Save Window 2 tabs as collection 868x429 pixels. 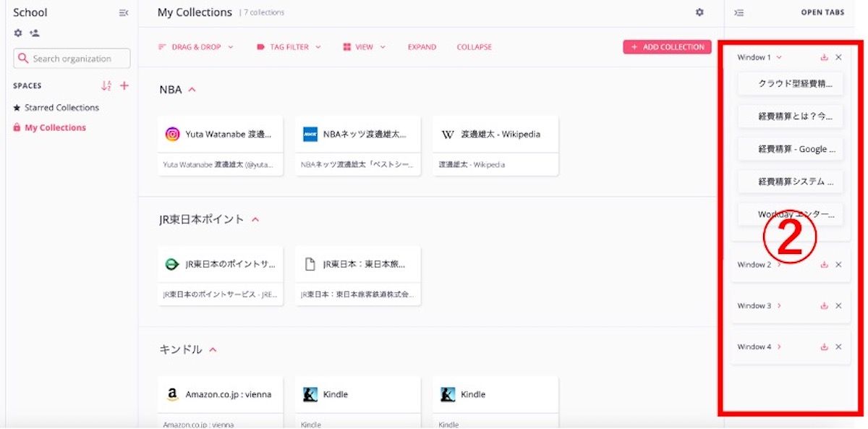pyautogui.click(x=824, y=265)
